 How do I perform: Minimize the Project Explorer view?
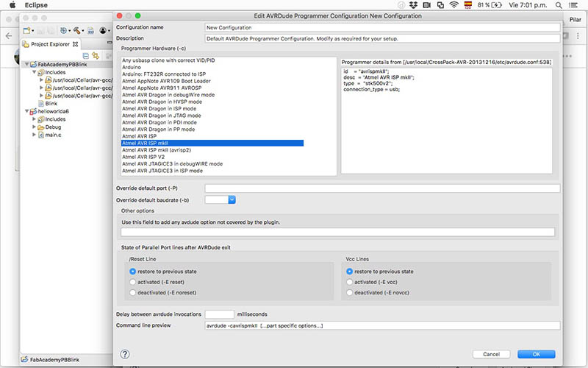[x=110, y=43]
